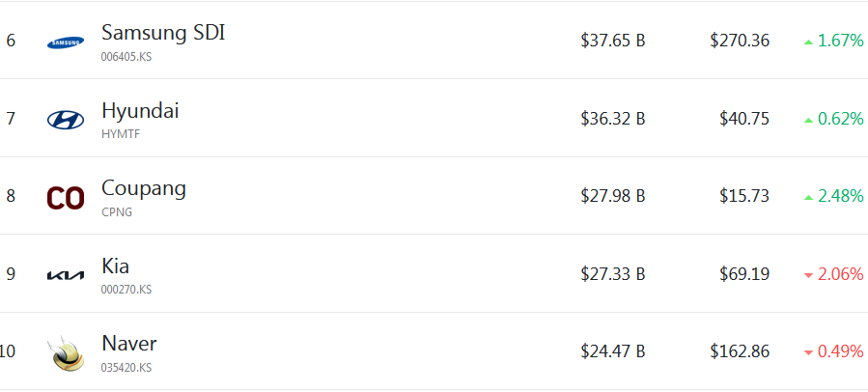Screen dimensions: 868x392
Task: Open the Samsung SDI company link
Action: coord(163,33)
